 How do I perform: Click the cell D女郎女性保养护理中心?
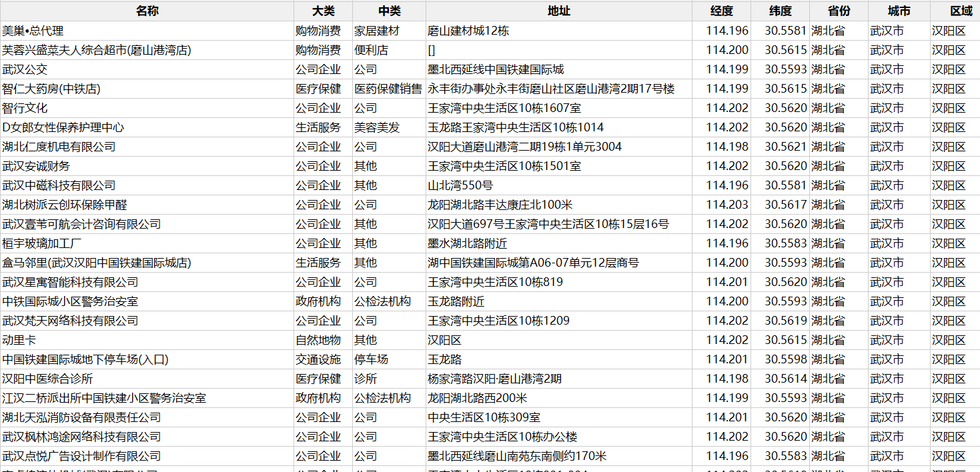[147, 127]
